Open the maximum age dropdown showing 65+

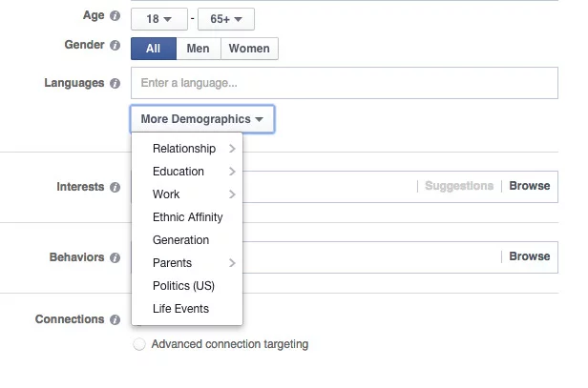[x=226, y=19]
